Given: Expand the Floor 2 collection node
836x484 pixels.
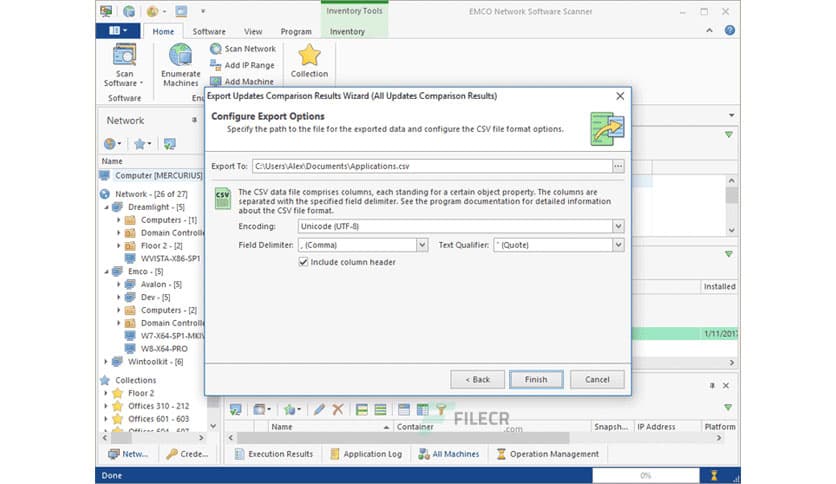Looking at the screenshot, I should pos(106,393).
